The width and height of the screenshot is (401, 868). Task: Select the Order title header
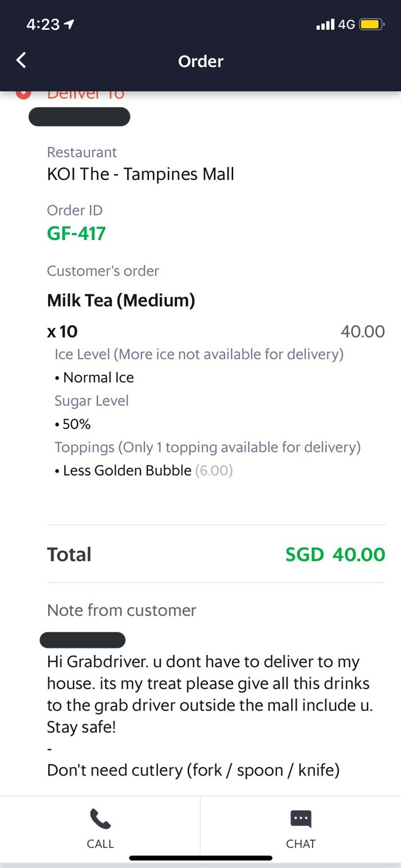(x=200, y=61)
